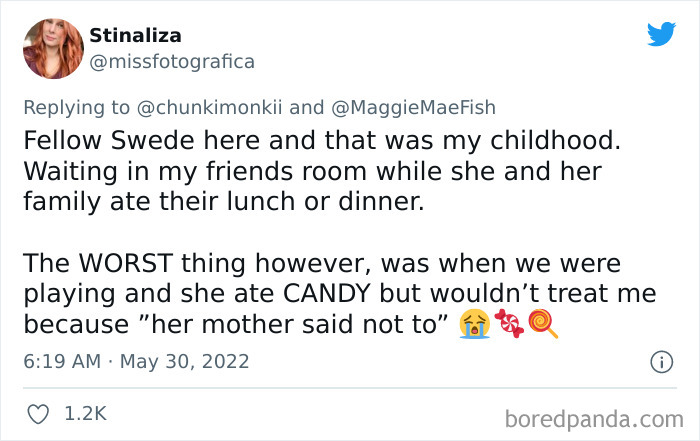The image size is (700, 441).
Task: View the 1.2K likes count
Action: 87,413
